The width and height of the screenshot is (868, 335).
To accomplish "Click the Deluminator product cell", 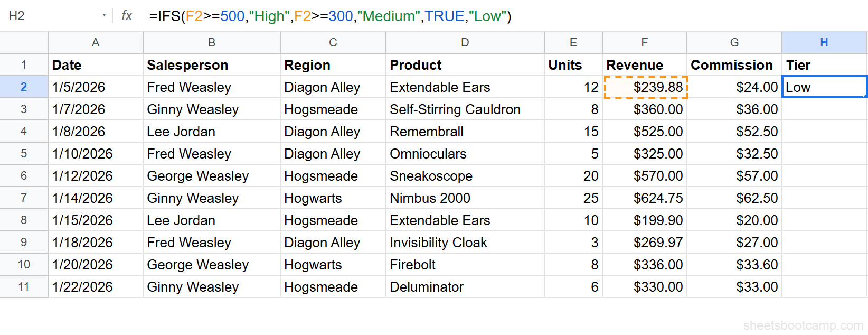I will coord(465,287).
